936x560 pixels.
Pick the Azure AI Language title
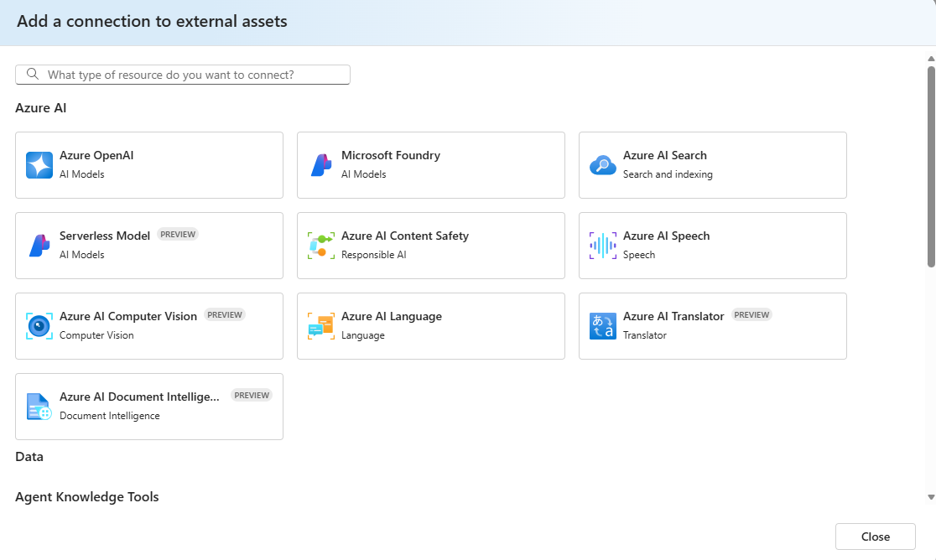pyautogui.click(x=392, y=316)
